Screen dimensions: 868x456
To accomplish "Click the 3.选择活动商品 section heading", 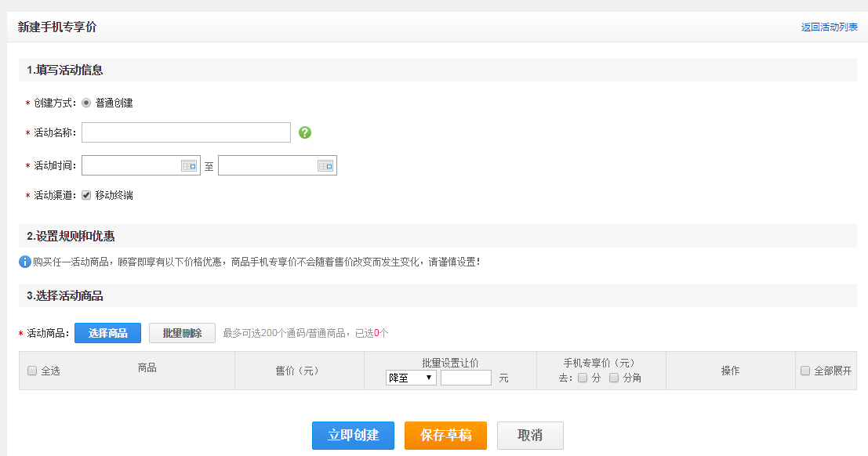I will pyautogui.click(x=65, y=296).
